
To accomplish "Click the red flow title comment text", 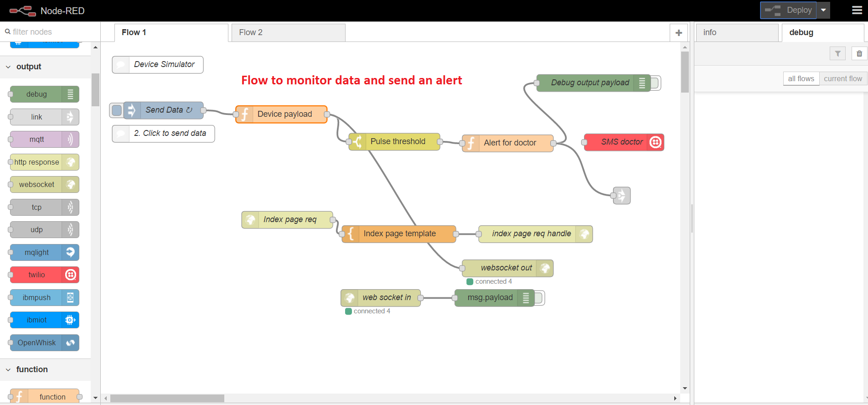I will (351, 80).
